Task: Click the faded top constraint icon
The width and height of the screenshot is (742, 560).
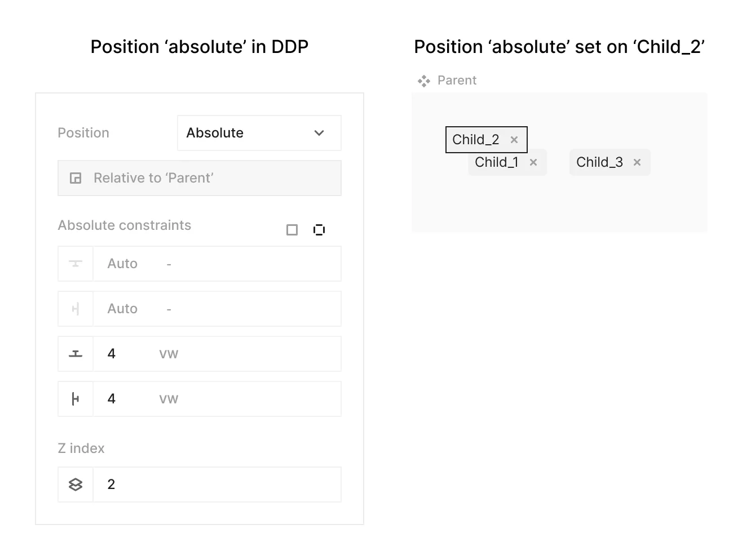Action: 76,264
